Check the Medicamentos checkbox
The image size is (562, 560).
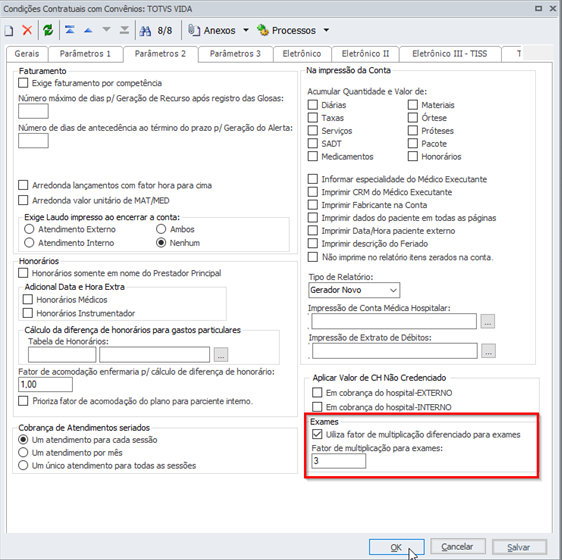(x=313, y=156)
